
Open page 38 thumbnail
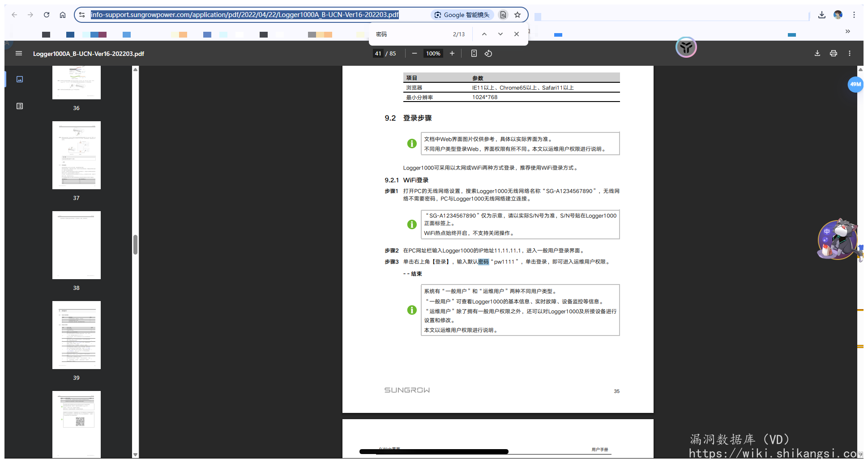tap(77, 245)
